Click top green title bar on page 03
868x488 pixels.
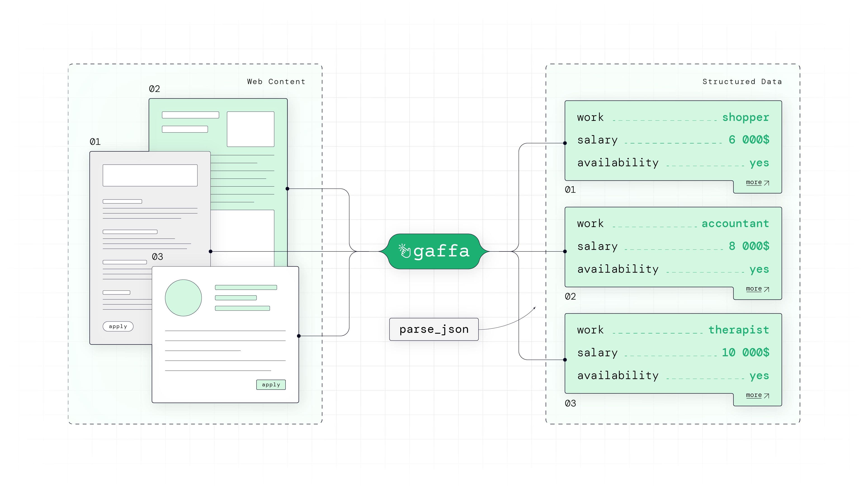(246, 288)
